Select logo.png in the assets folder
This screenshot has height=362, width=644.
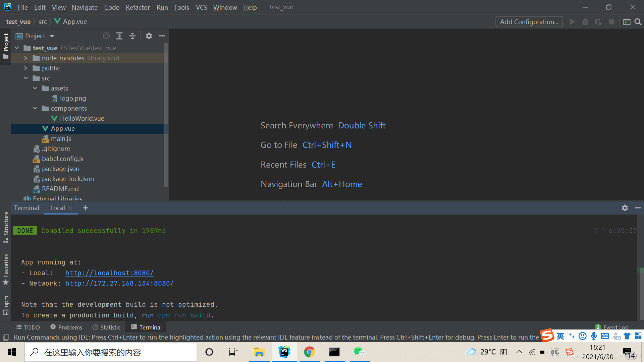(73, 98)
